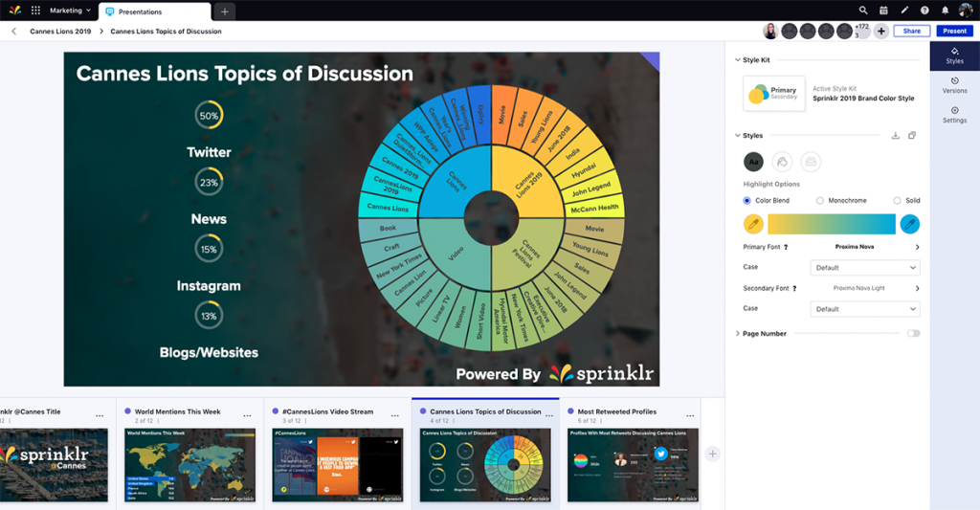980x510 pixels.
Task: Open options for Most Retweeted Profiles slide
Action: click(690, 415)
